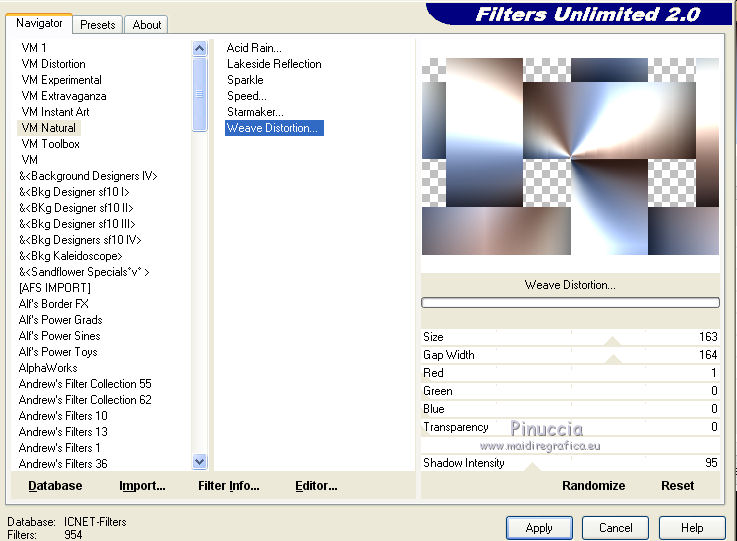The height and width of the screenshot is (541, 737).
Task: Select Andrew's Filter Collection 62
Action: (85, 400)
